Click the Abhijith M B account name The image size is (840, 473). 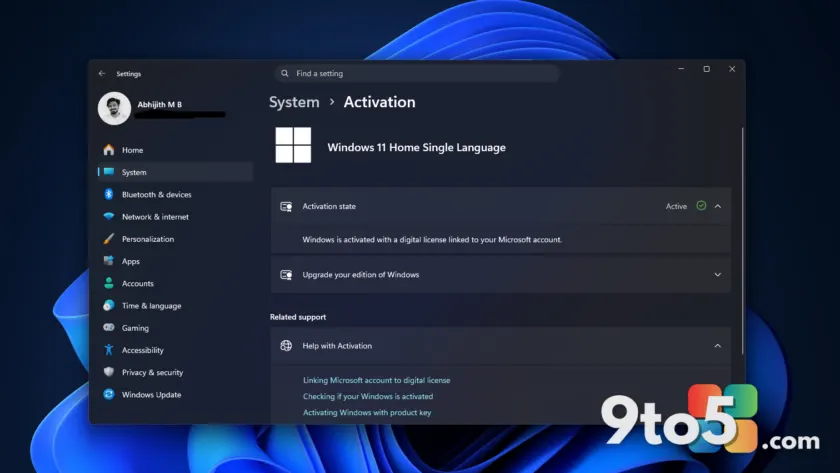(160, 104)
